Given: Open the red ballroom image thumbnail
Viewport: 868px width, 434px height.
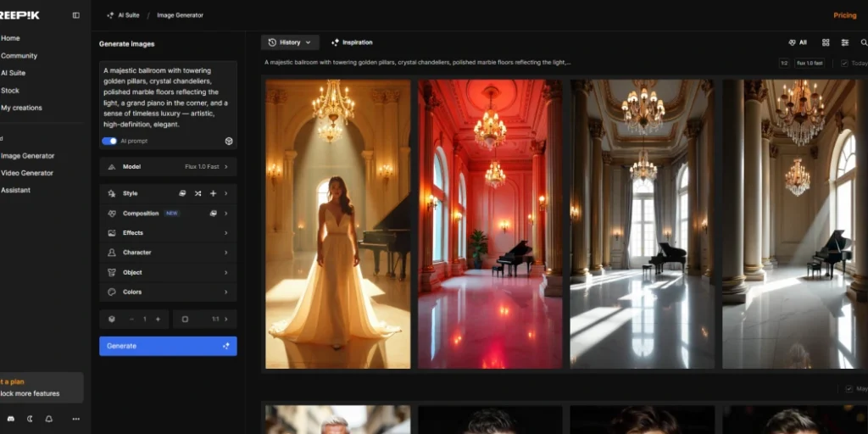Looking at the screenshot, I should tap(490, 224).
